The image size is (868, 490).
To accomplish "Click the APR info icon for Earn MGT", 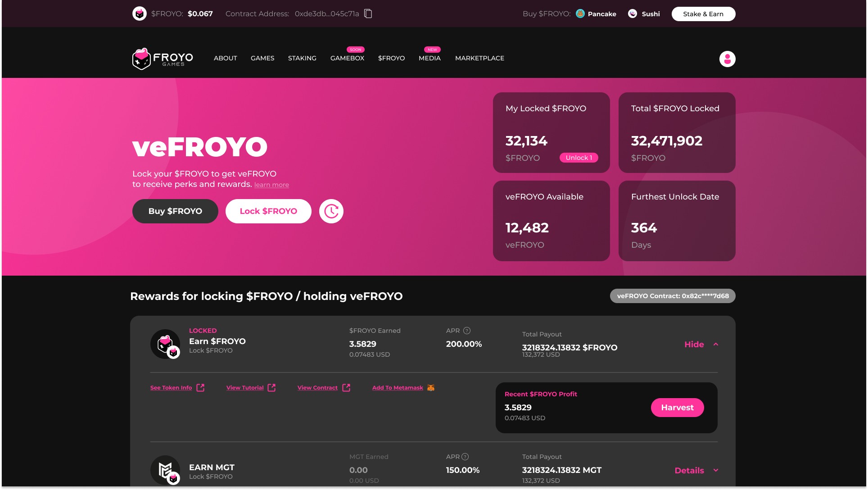I will [465, 457].
